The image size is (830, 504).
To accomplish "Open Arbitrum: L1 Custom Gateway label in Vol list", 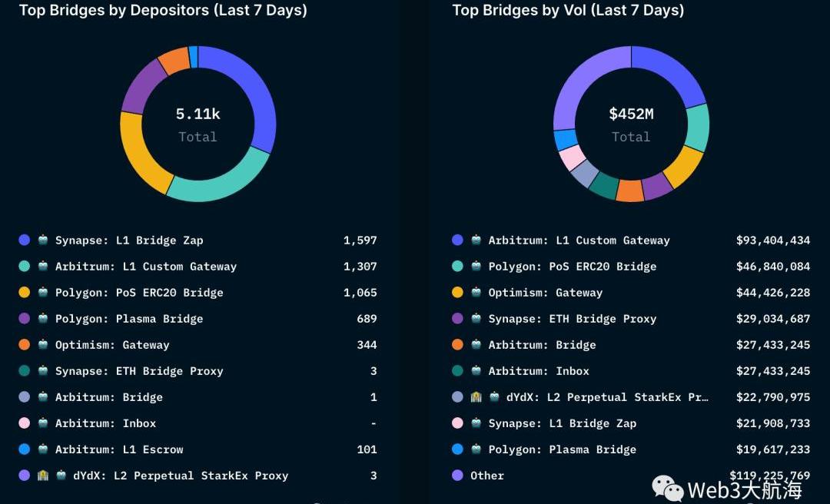I will 579,240.
